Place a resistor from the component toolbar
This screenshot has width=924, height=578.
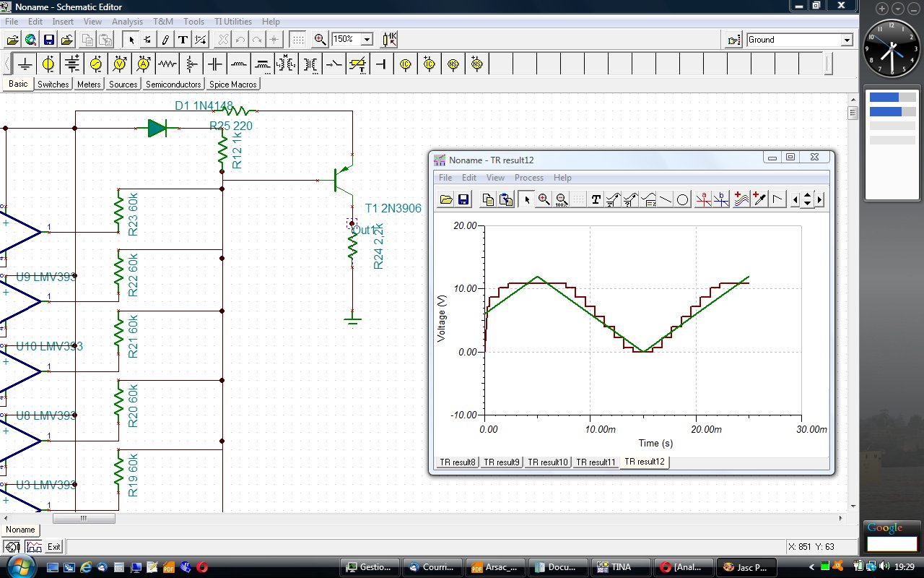click(x=167, y=64)
